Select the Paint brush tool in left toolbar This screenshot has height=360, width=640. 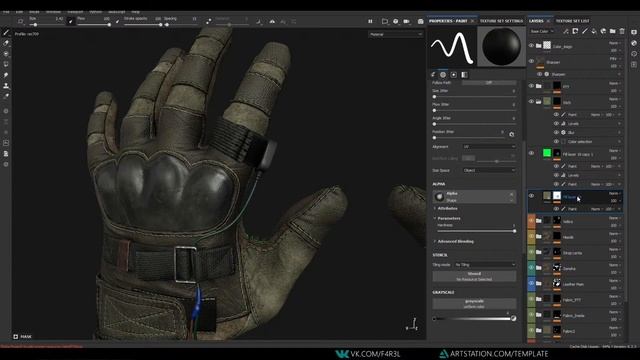click(x=6, y=32)
